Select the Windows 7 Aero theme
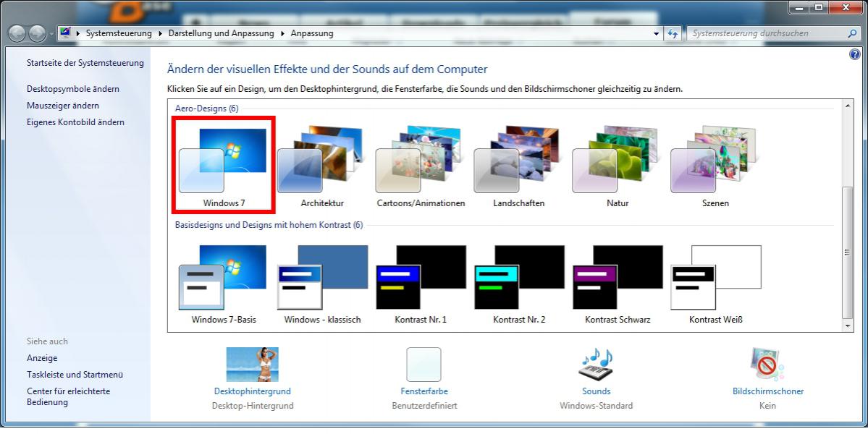This screenshot has height=434, width=868. tap(224, 164)
